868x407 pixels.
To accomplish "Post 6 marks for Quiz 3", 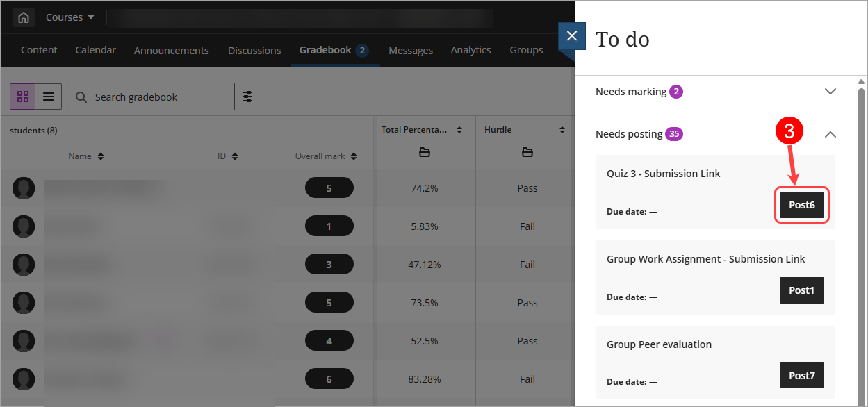I will pyautogui.click(x=801, y=205).
